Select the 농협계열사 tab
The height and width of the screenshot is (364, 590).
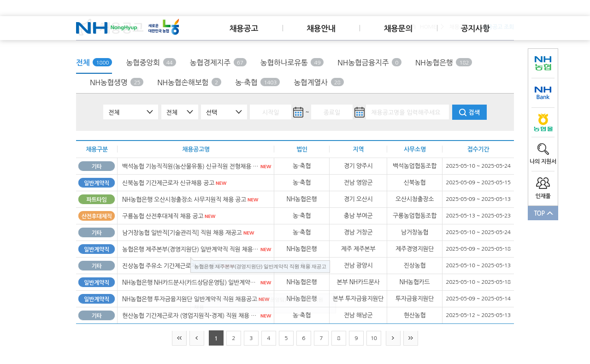pyautogui.click(x=319, y=82)
